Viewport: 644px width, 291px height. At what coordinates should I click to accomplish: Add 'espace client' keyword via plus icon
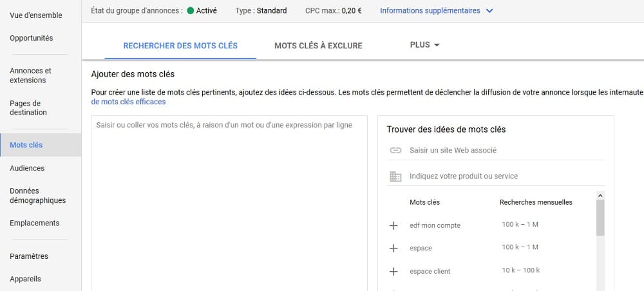pyautogui.click(x=393, y=271)
